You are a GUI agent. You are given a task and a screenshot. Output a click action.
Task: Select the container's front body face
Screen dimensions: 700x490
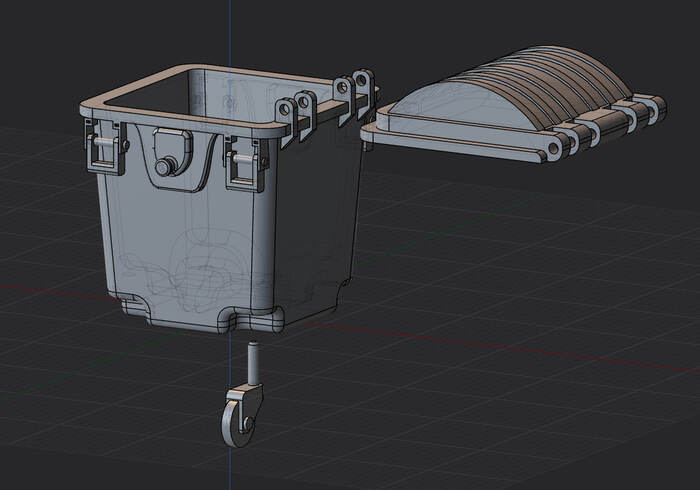(185, 240)
